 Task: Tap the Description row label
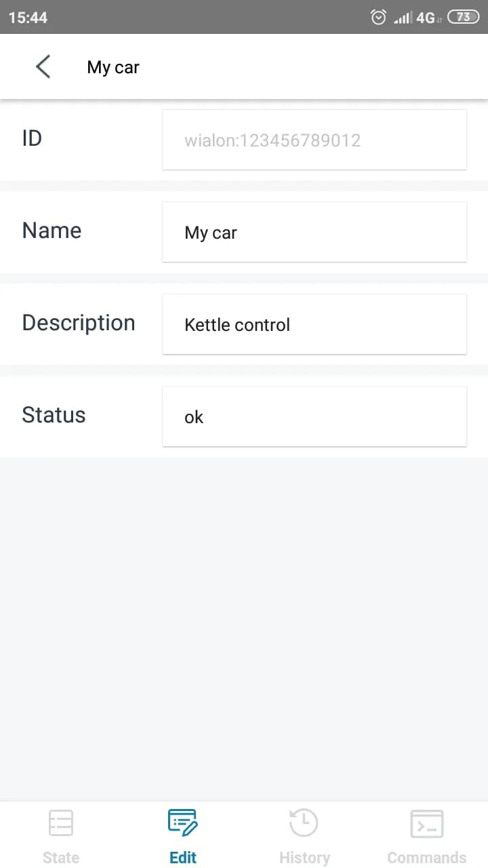point(79,323)
